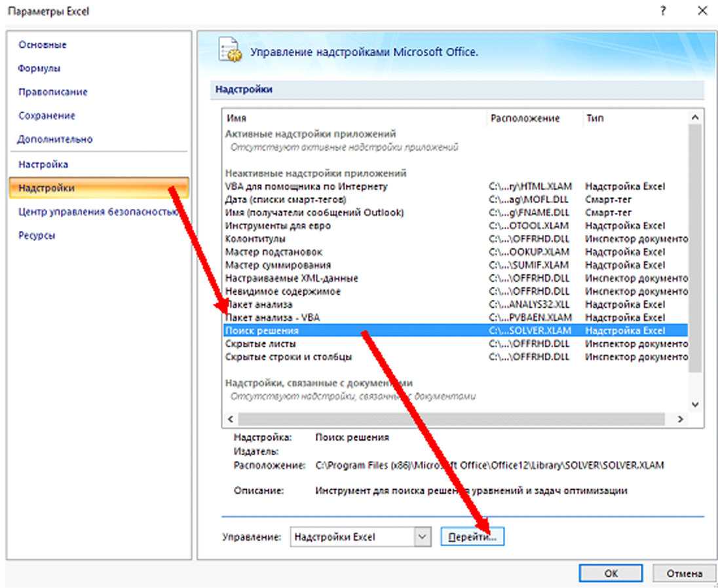Select Скрытые строки и столбцы row
This screenshot has height=588, width=718.
[x=455, y=357]
